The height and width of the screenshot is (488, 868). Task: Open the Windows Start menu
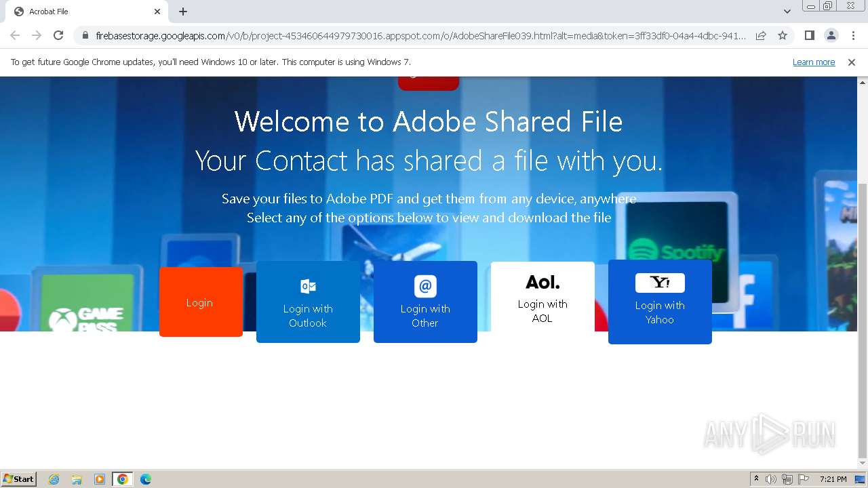(x=19, y=479)
